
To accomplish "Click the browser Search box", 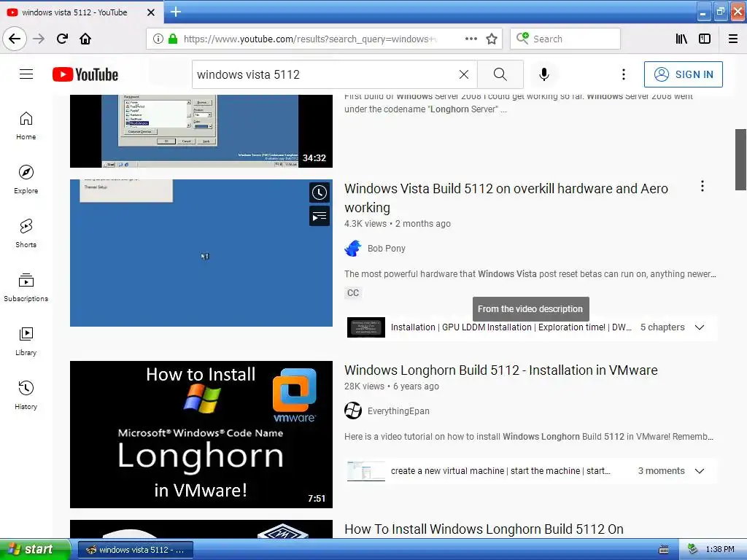I will coord(565,39).
